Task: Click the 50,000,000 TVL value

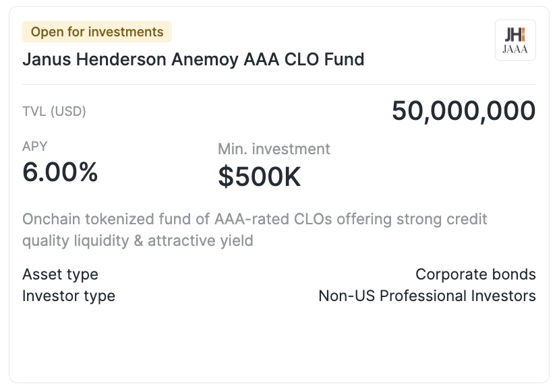Action: click(463, 111)
